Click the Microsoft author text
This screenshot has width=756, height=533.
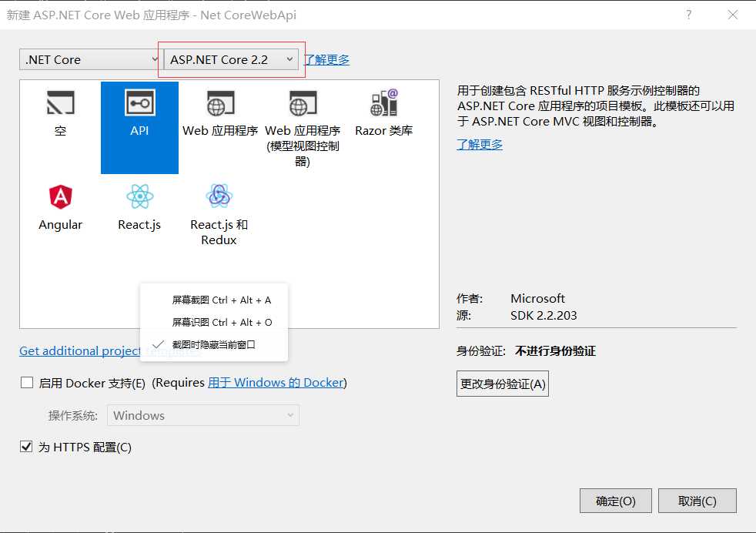[x=537, y=299]
